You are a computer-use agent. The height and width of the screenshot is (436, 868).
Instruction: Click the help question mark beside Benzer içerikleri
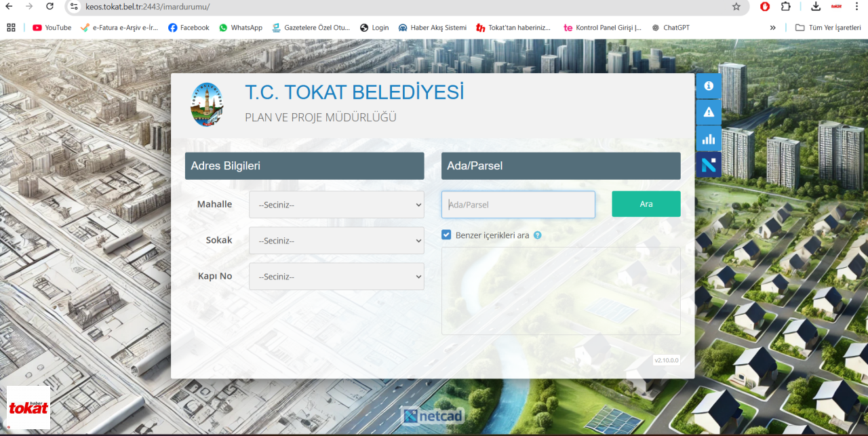click(x=537, y=235)
